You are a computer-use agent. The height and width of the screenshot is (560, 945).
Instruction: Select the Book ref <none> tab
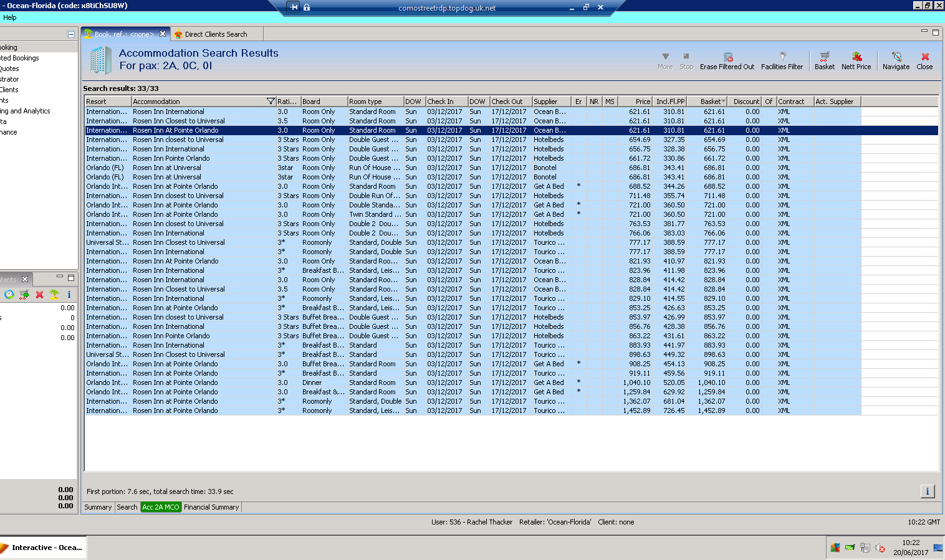pyautogui.click(x=124, y=34)
